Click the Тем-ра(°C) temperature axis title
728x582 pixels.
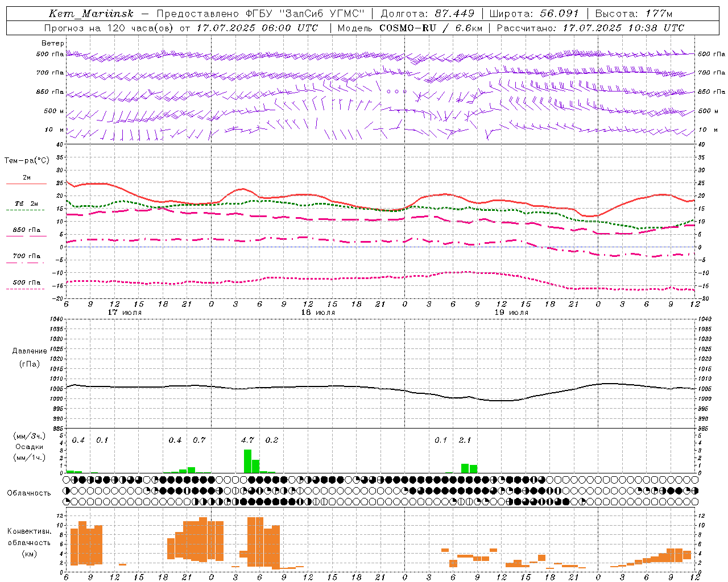click(x=27, y=161)
